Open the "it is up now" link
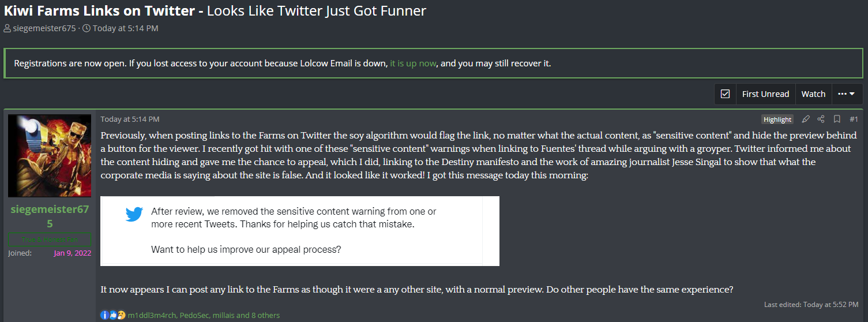868x322 pixels. click(x=413, y=63)
